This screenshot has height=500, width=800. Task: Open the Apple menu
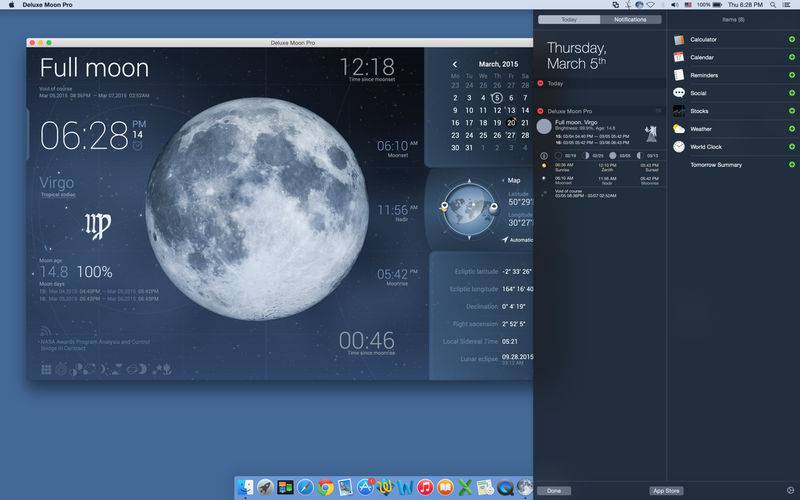[x=11, y=5]
